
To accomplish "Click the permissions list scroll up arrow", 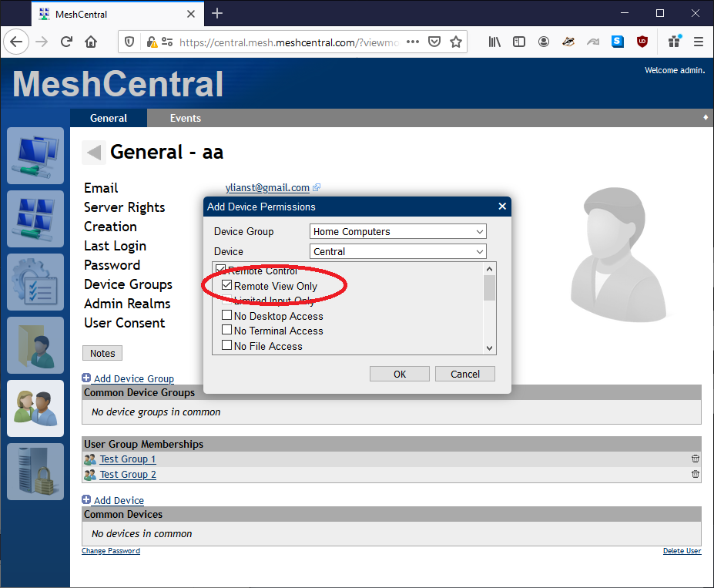I will [490, 269].
